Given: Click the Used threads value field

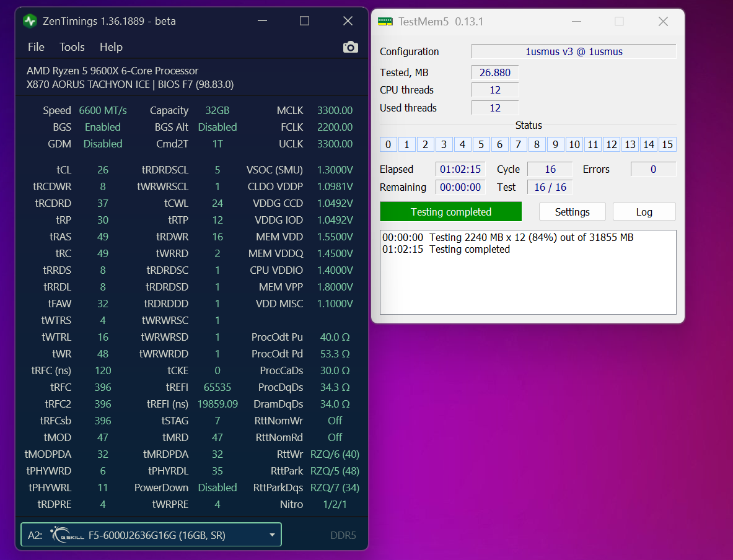Looking at the screenshot, I should point(494,108).
